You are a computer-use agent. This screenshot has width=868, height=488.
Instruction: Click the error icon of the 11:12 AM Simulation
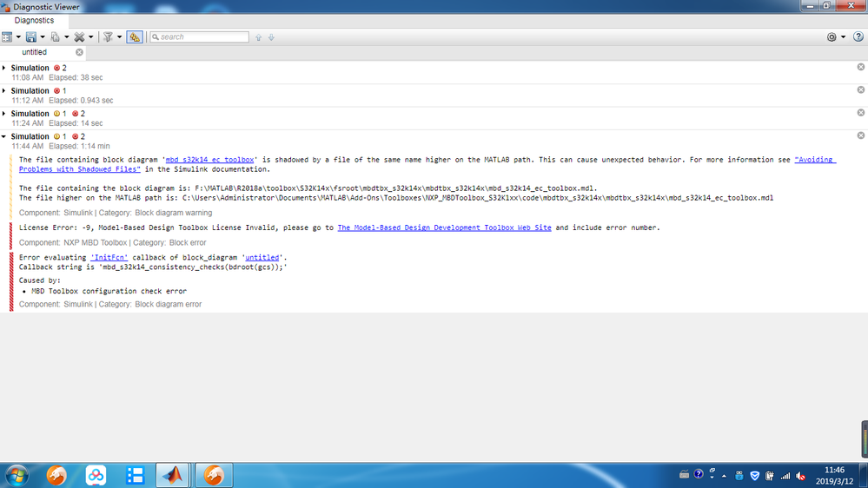56,90
